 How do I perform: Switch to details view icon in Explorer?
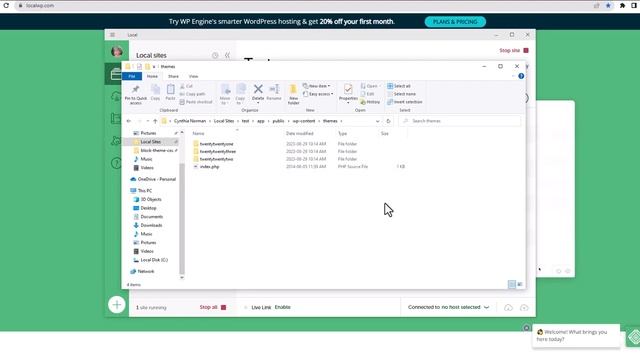click(512, 284)
